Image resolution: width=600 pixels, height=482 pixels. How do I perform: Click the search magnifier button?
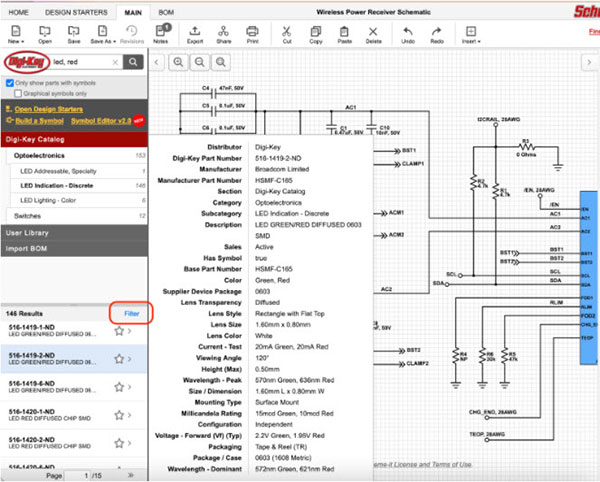click(x=133, y=62)
